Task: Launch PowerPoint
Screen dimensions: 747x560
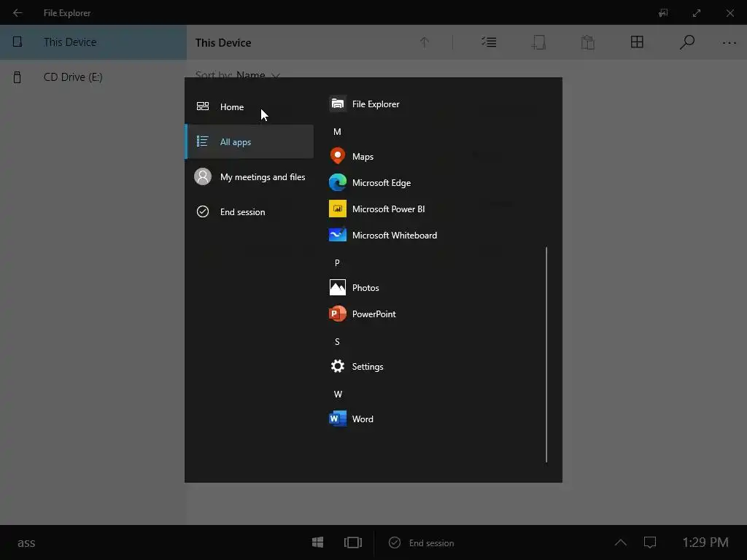Action: [x=363, y=314]
